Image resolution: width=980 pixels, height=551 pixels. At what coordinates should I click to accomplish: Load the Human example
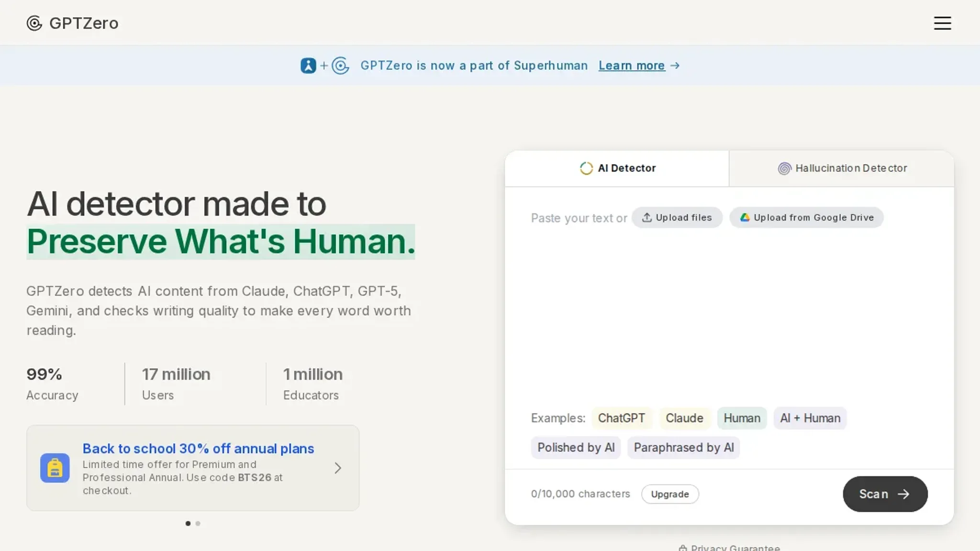[x=742, y=418]
